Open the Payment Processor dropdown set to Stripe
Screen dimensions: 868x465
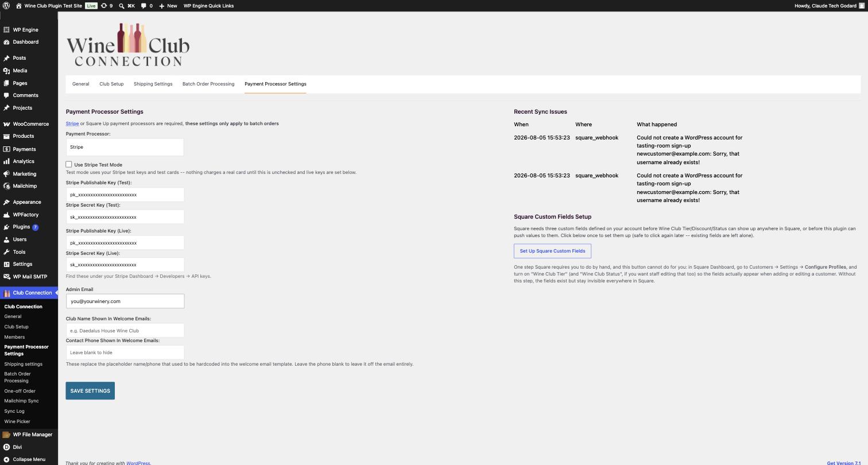click(x=125, y=147)
